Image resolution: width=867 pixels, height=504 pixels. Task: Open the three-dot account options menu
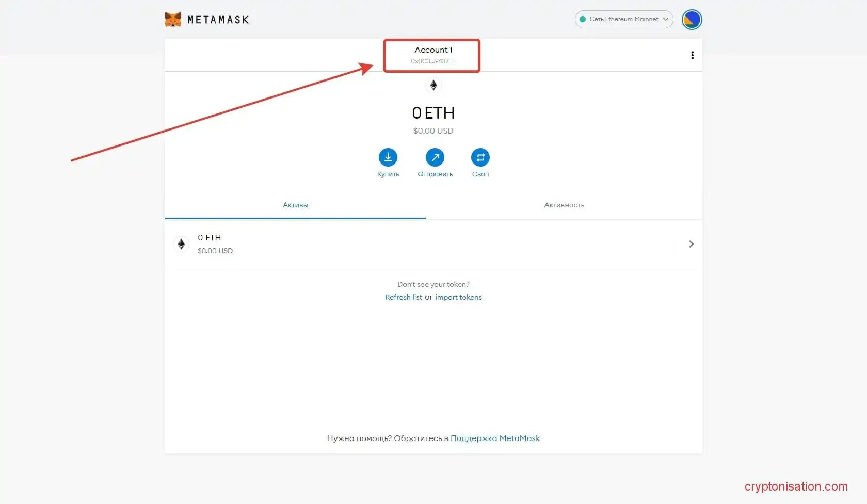[x=692, y=55]
